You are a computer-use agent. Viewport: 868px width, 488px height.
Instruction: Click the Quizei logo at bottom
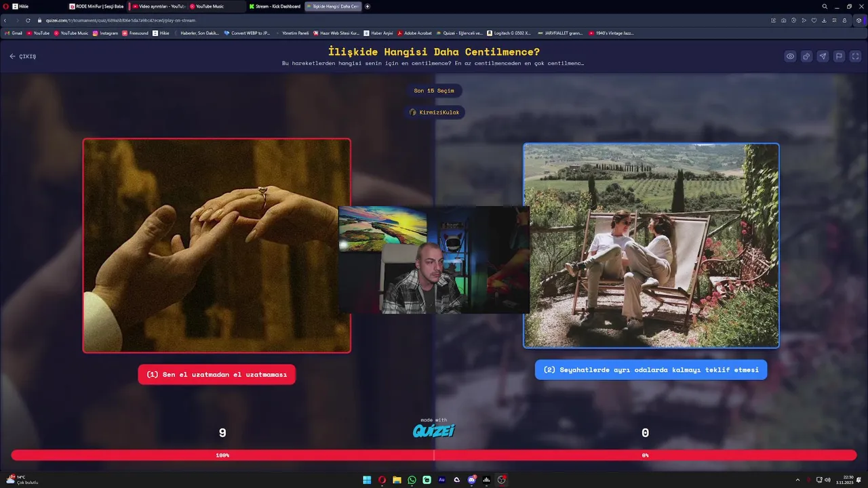434,431
